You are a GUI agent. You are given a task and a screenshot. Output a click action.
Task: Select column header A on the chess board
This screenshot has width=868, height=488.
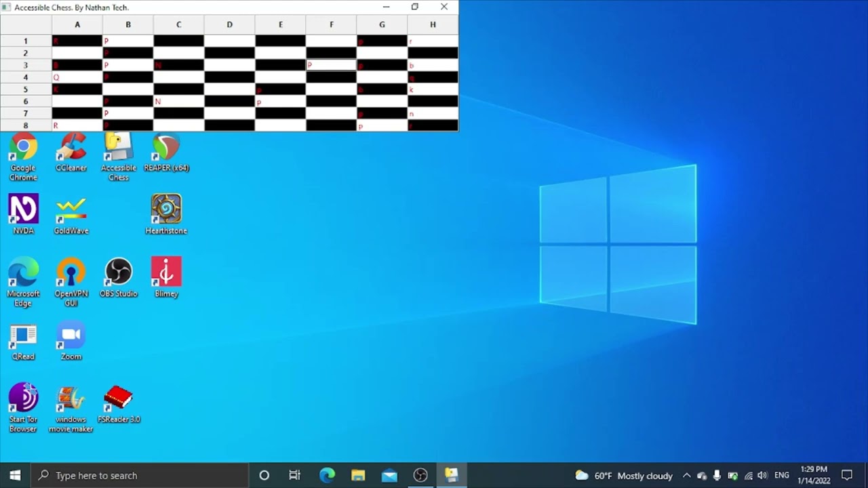point(77,24)
